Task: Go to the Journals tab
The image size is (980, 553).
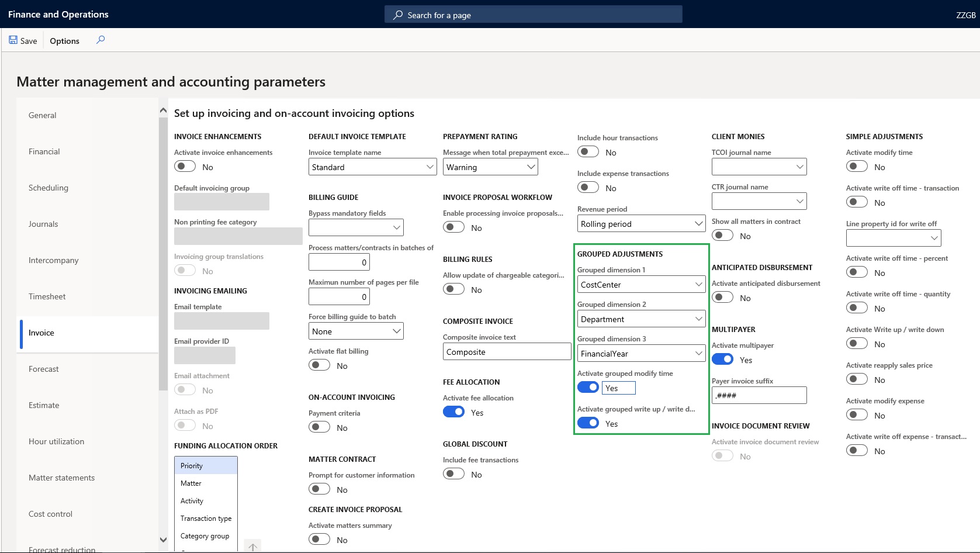Action: tap(88, 224)
